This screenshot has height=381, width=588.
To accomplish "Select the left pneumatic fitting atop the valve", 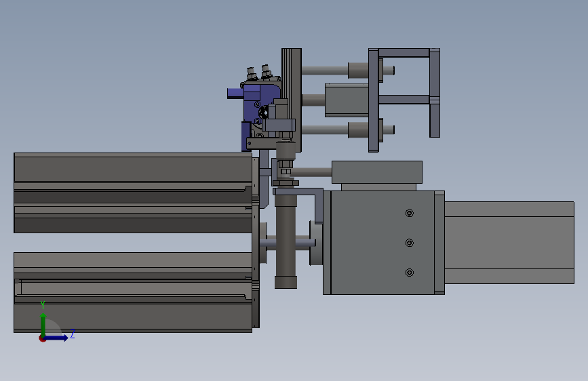I will click(251, 73).
